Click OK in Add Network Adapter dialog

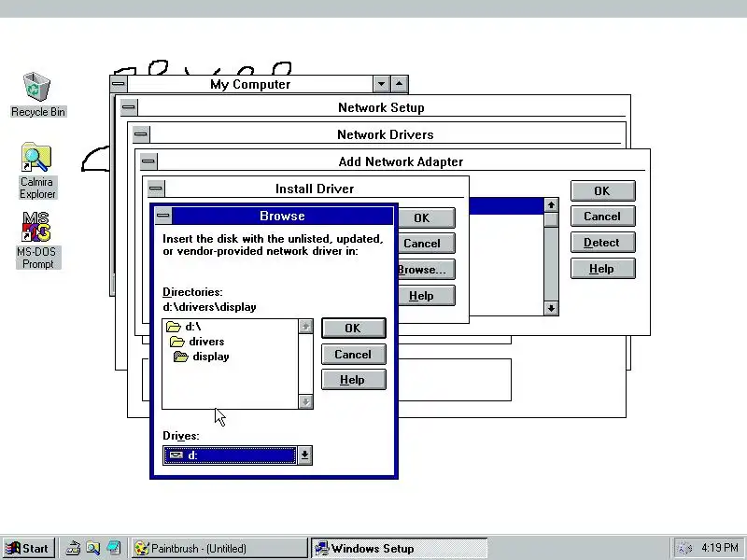[x=602, y=191]
